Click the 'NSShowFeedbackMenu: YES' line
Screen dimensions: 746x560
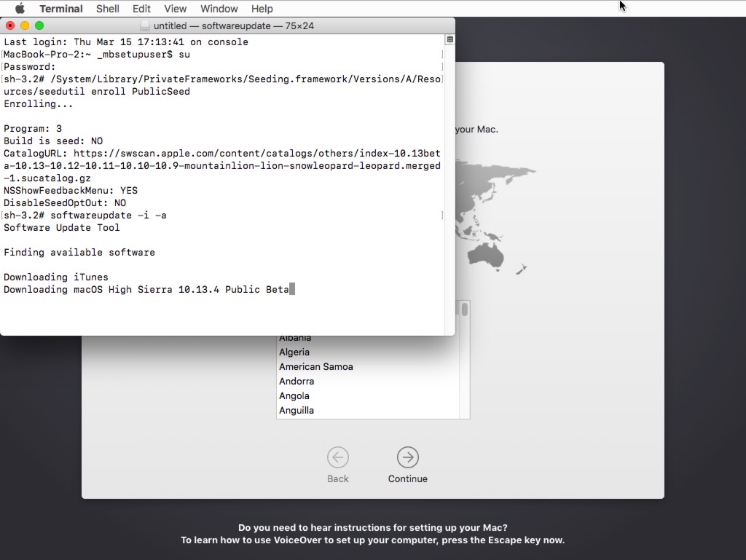71,191
